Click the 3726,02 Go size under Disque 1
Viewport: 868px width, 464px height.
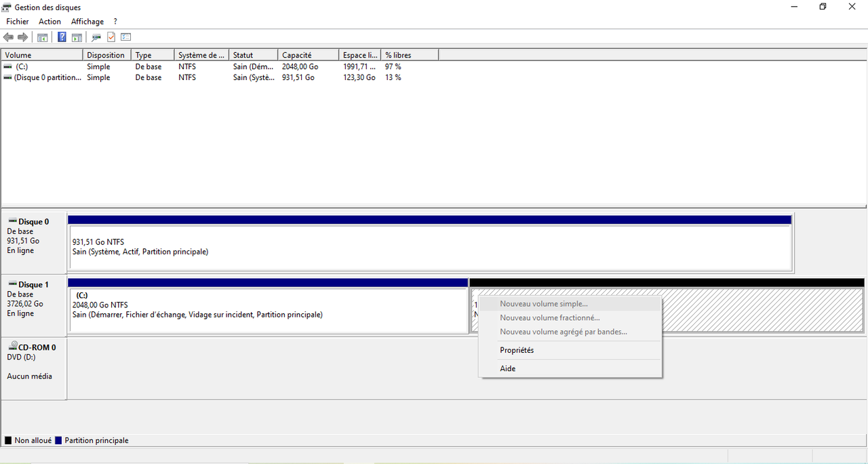point(25,304)
